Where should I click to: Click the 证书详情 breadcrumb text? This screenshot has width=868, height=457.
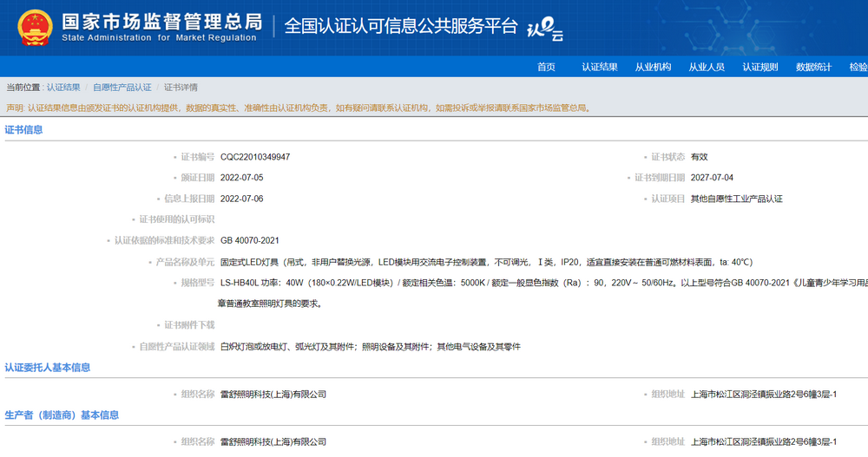point(181,88)
